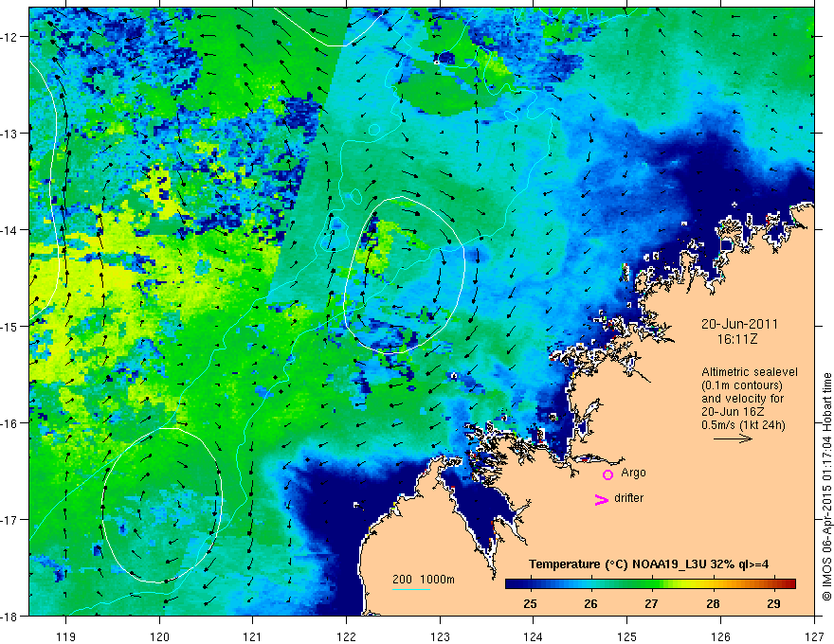
Task: Click the '200 1000m' depth label
Action: [424, 580]
